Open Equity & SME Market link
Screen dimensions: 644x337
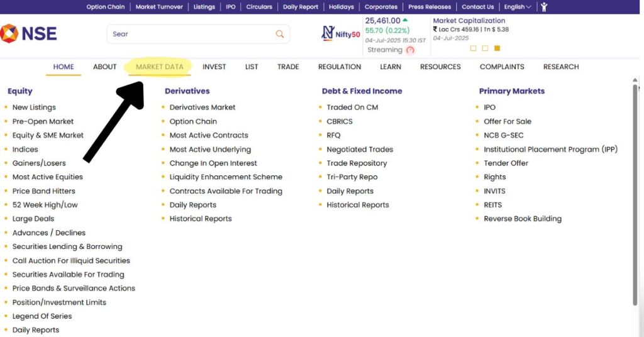[x=48, y=135]
